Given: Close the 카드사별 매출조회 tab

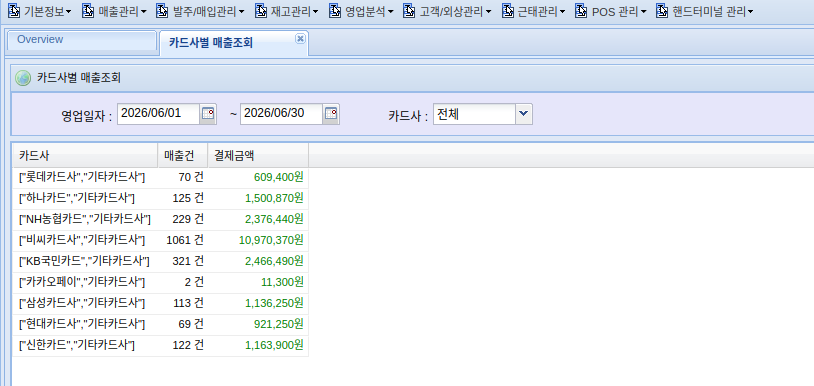Looking at the screenshot, I should click(x=300, y=38).
